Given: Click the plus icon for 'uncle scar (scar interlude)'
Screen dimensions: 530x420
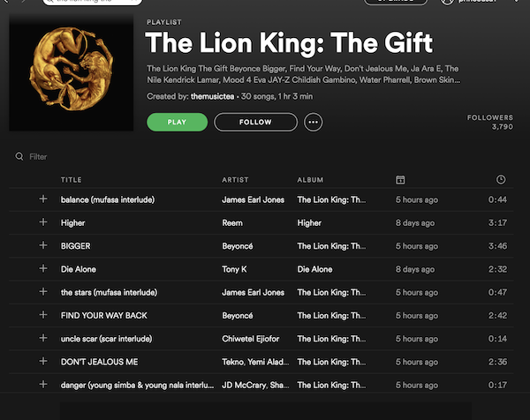Looking at the screenshot, I should (x=43, y=338).
